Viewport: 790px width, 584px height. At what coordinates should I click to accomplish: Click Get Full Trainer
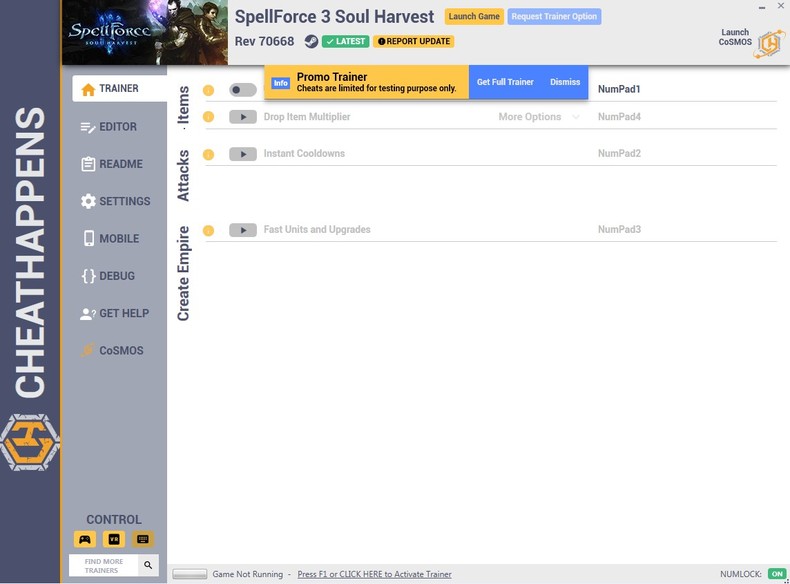pos(505,82)
